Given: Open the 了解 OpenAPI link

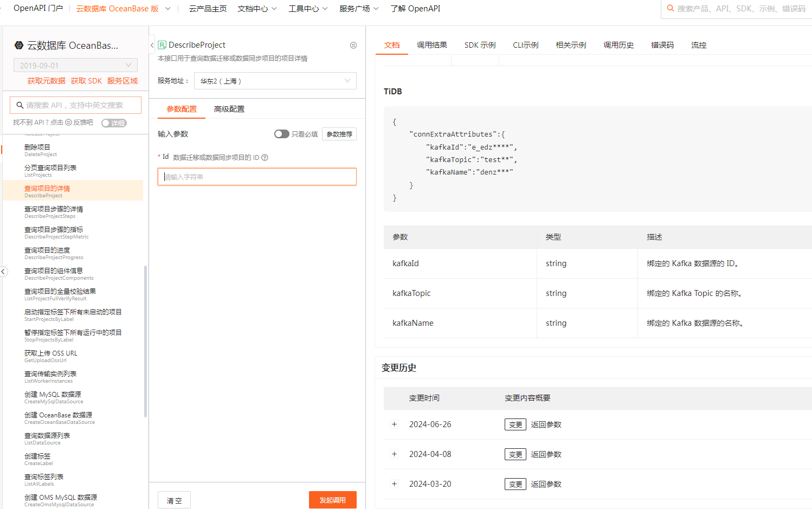Looking at the screenshot, I should pos(415,9).
